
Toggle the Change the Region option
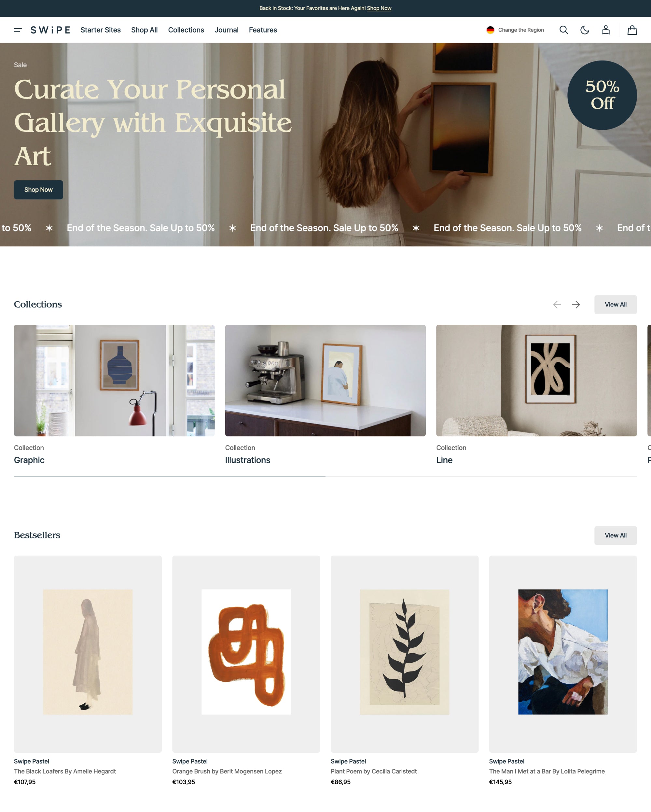[x=515, y=30]
